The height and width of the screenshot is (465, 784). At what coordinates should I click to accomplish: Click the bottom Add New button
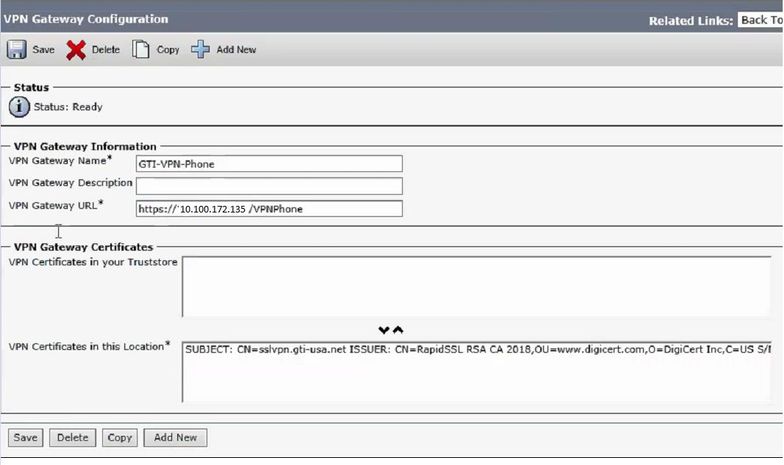(x=176, y=438)
